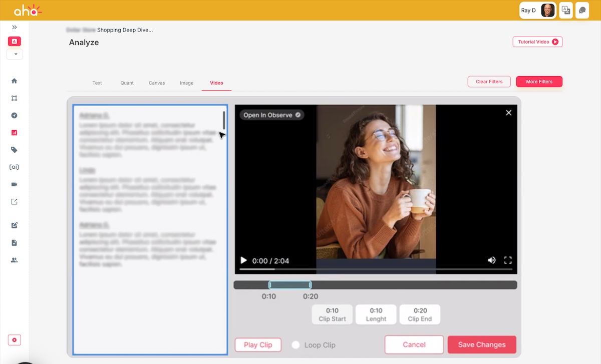Click the Clip Start 0:10 field
Screen dimensions: 601x364
tap(332, 314)
